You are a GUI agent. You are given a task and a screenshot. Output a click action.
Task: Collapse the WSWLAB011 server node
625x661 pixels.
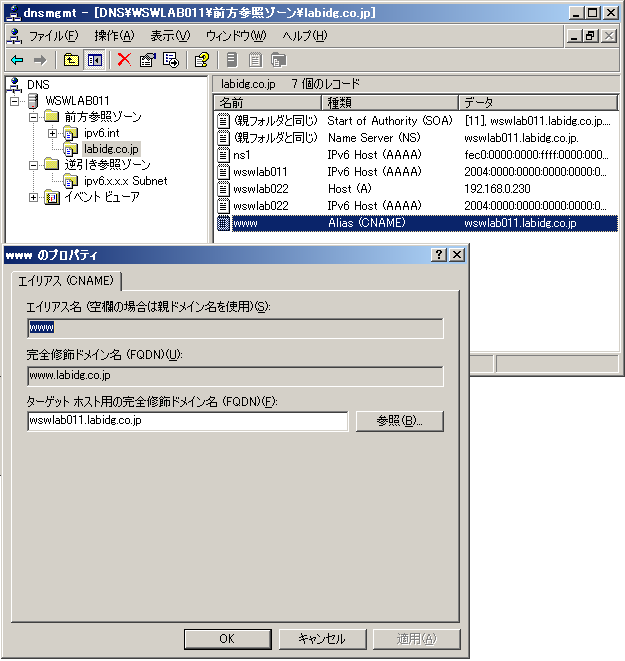15,102
